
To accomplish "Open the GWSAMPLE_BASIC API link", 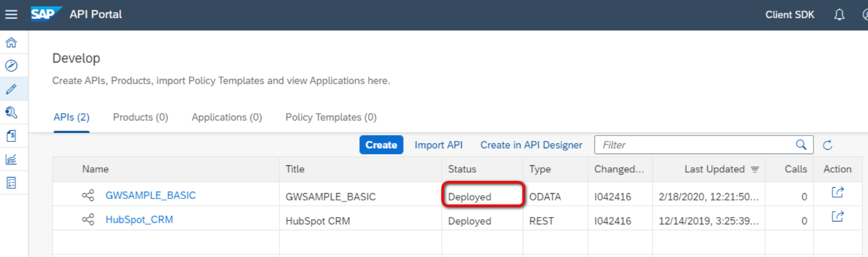I will (x=151, y=196).
